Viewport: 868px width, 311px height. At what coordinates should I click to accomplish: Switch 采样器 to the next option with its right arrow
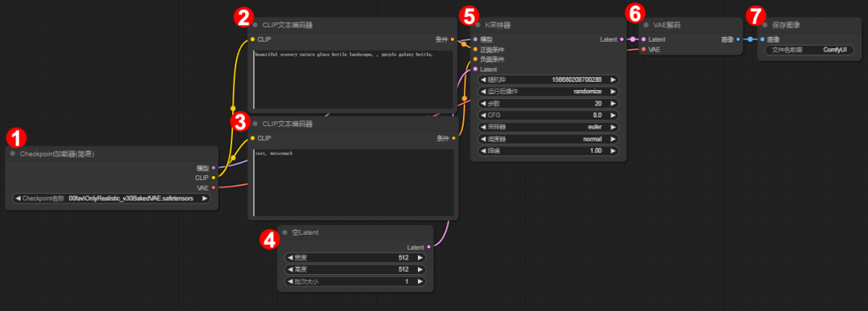[612, 127]
